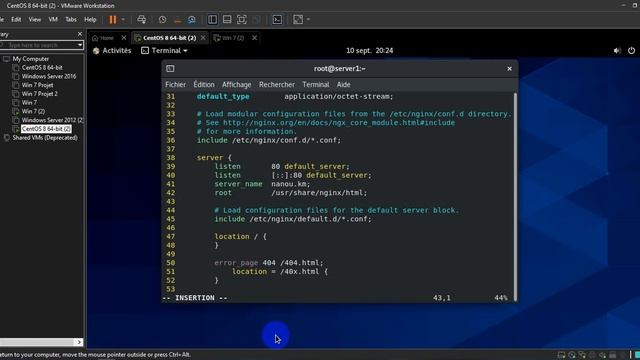Open the Rechercher menu in terminal
Viewport: 640px width, 360px height.
277,84
